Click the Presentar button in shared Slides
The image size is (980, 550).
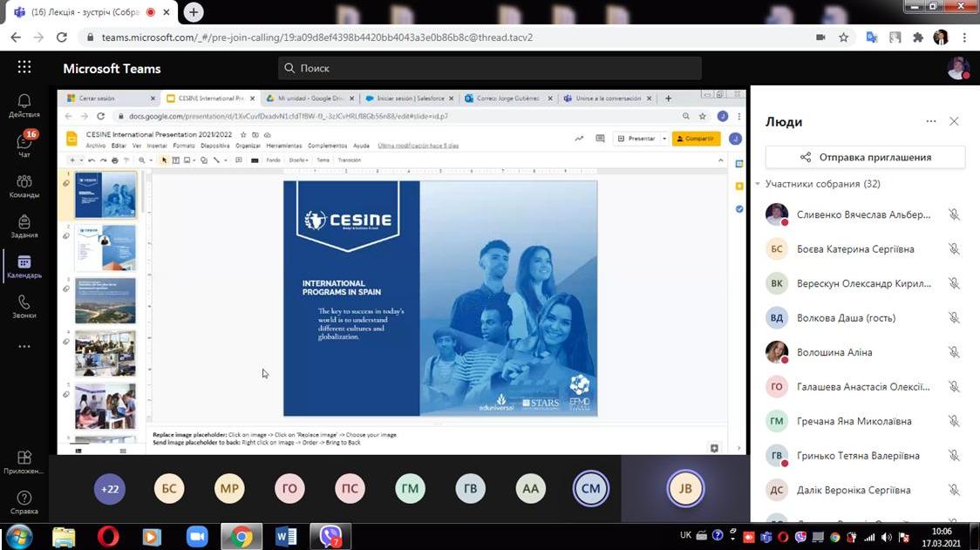click(636, 139)
